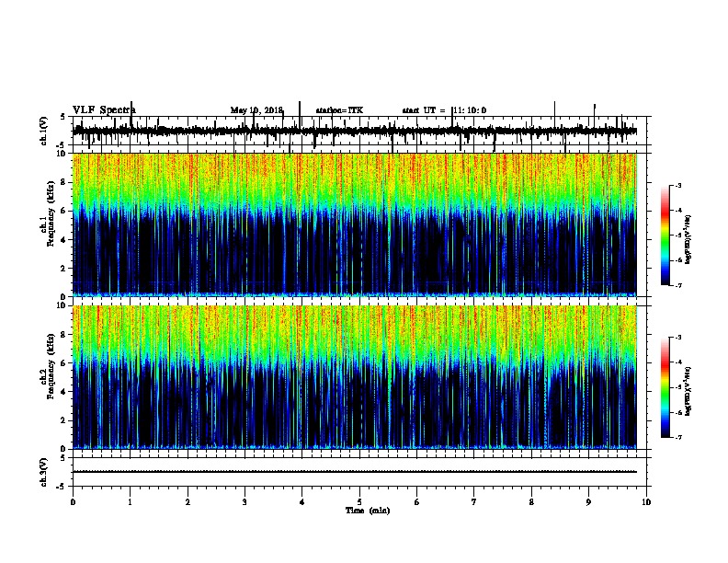Click the ch.2 colorbar PSD unit label
This screenshot has height=563, width=728.
pos(688,391)
